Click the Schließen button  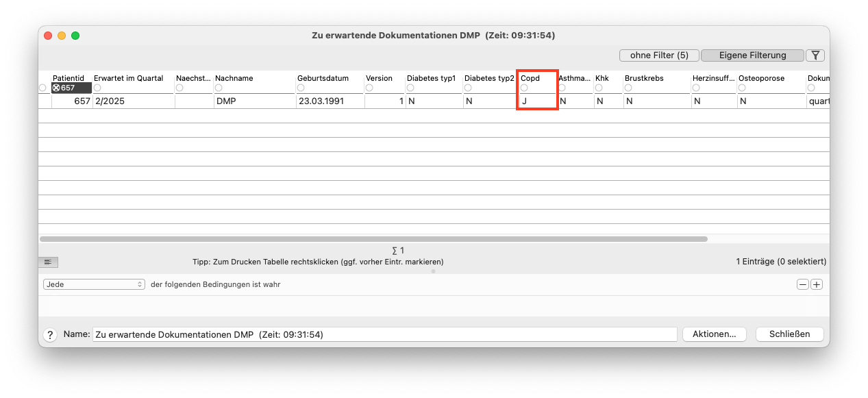point(790,334)
